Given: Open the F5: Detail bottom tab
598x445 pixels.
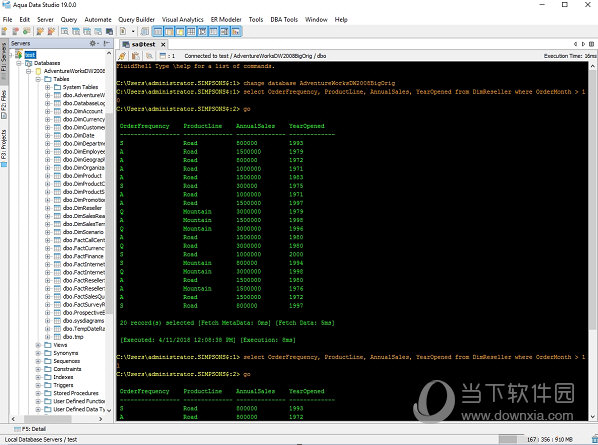Looking at the screenshot, I should click(30, 429).
